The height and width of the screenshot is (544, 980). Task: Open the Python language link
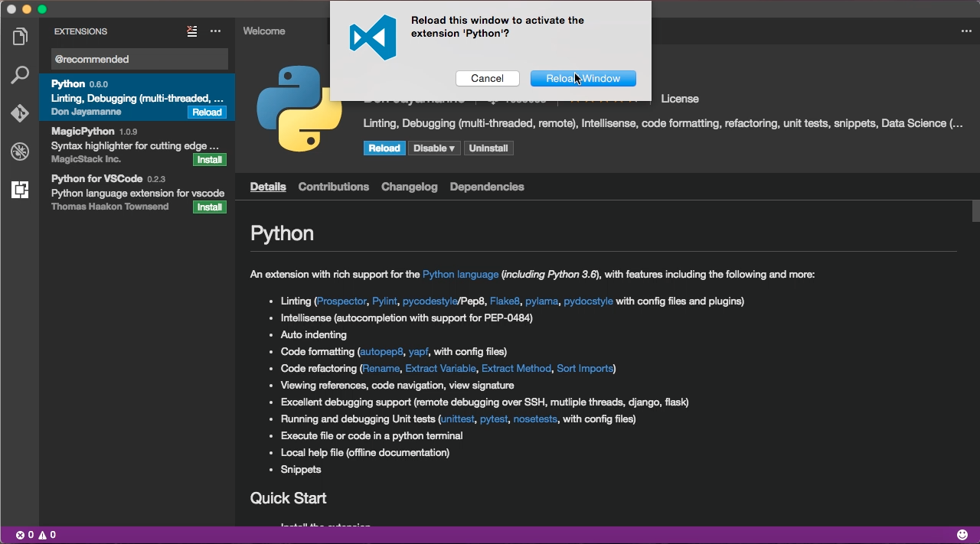click(x=460, y=274)
